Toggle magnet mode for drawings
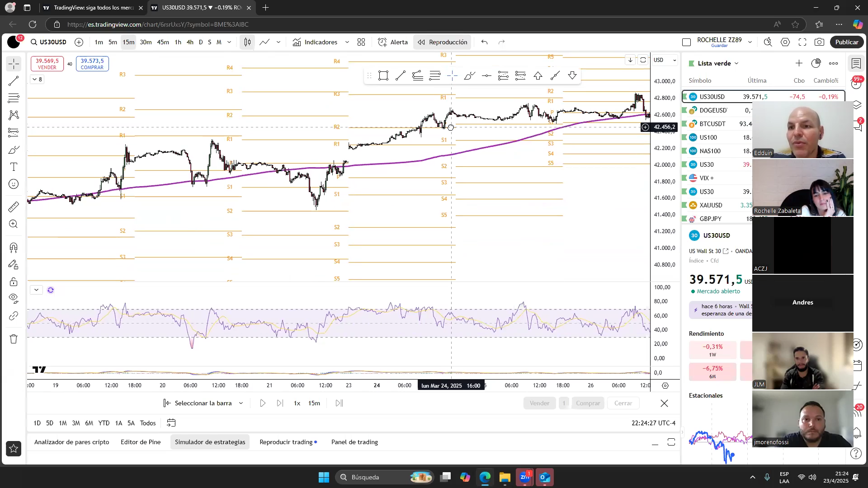Image resolution: width=868 pixels, height=488 pixels. (x=14, y=247)
